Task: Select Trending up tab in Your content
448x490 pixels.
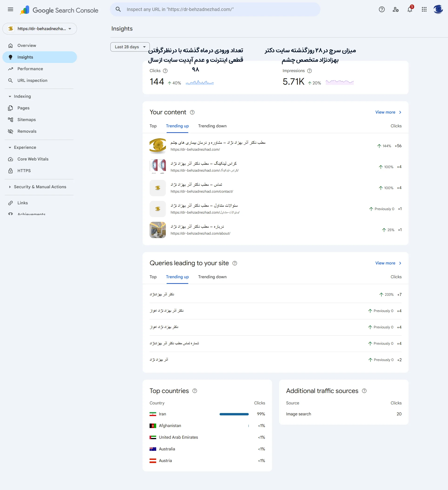Action: (x=177, y=126)
